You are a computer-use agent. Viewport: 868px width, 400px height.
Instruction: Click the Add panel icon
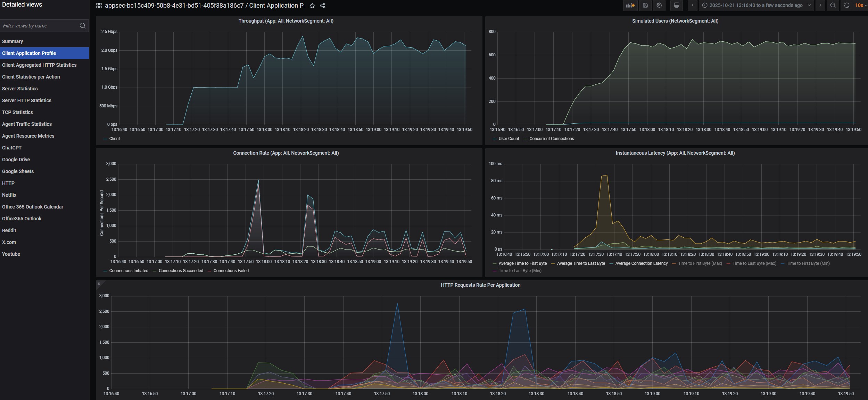[x=630, y=5]
